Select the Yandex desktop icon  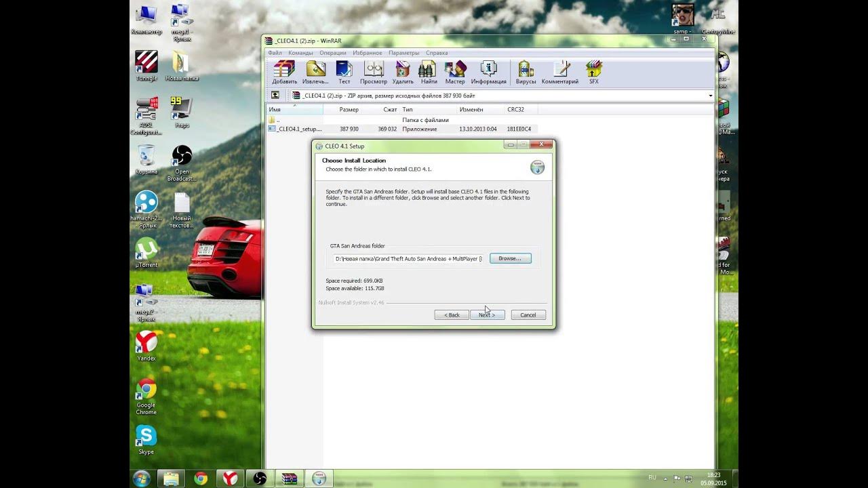click(146, 346)
